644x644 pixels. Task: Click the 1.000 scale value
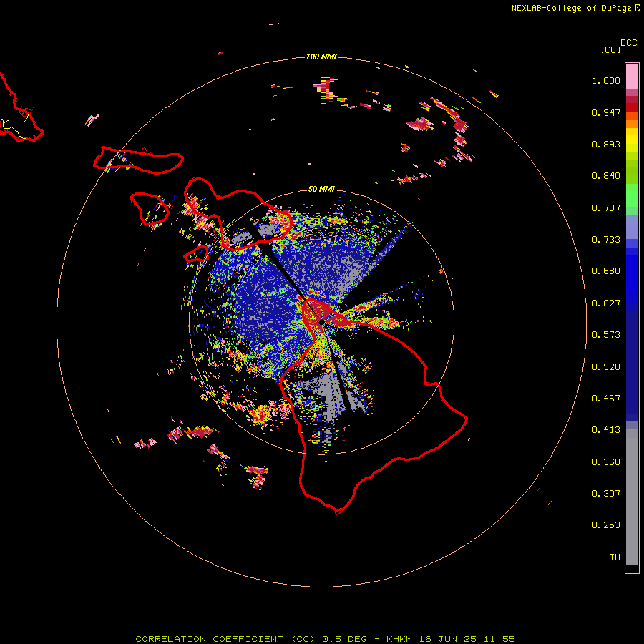tap(606, 80)
